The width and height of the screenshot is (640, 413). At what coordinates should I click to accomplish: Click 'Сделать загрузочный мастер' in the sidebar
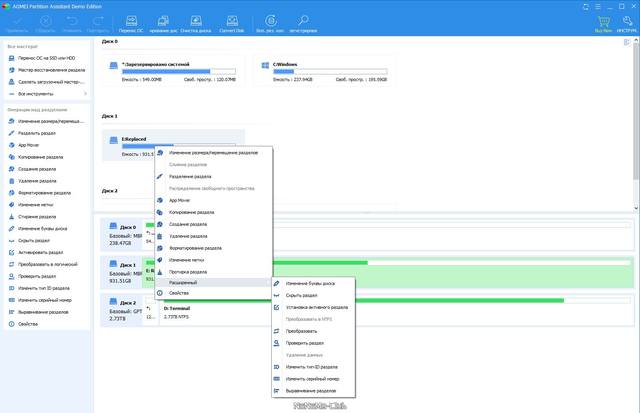(47, 82)
